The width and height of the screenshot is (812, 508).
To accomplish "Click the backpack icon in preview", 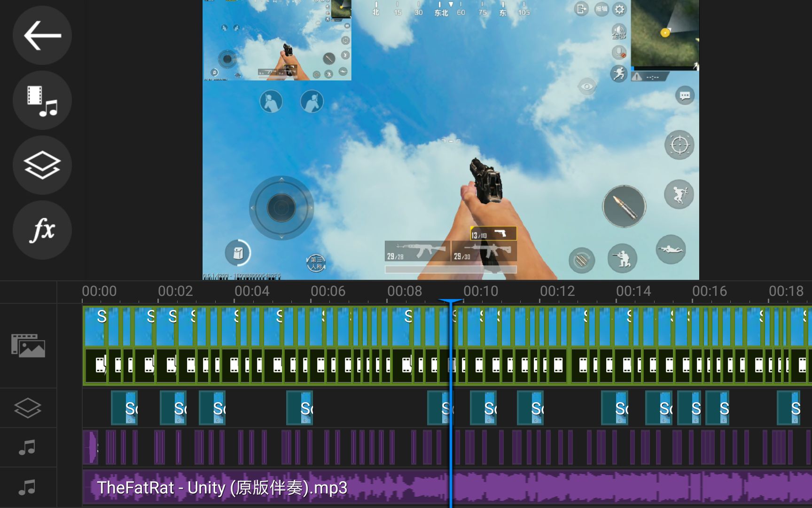I will 238,253.
